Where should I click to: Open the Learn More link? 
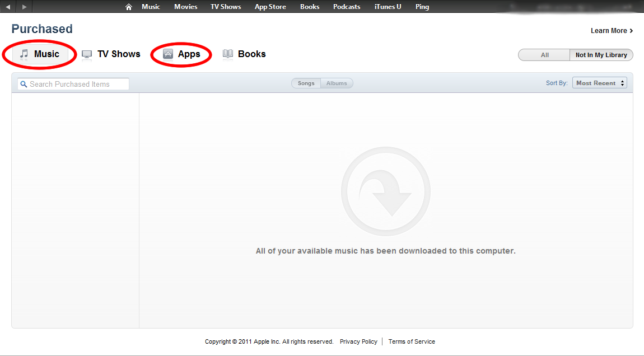(x=612, y=31)
